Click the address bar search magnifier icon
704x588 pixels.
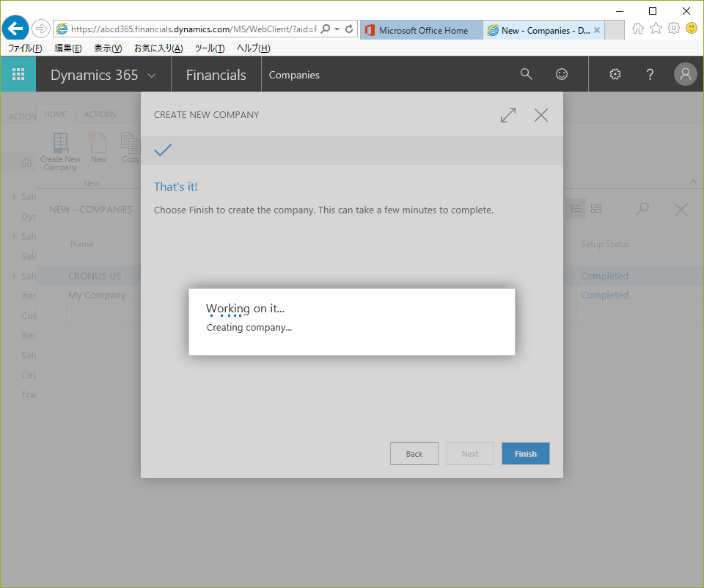click(326, 29)
